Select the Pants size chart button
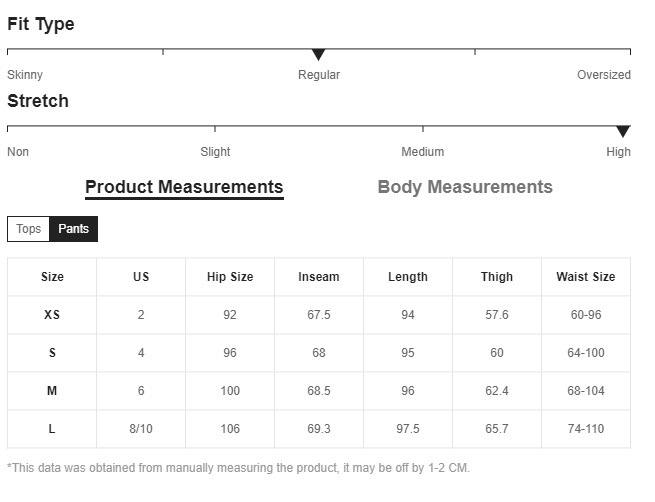Viewport: 655px width, 502px height. (x=73, y=229)
